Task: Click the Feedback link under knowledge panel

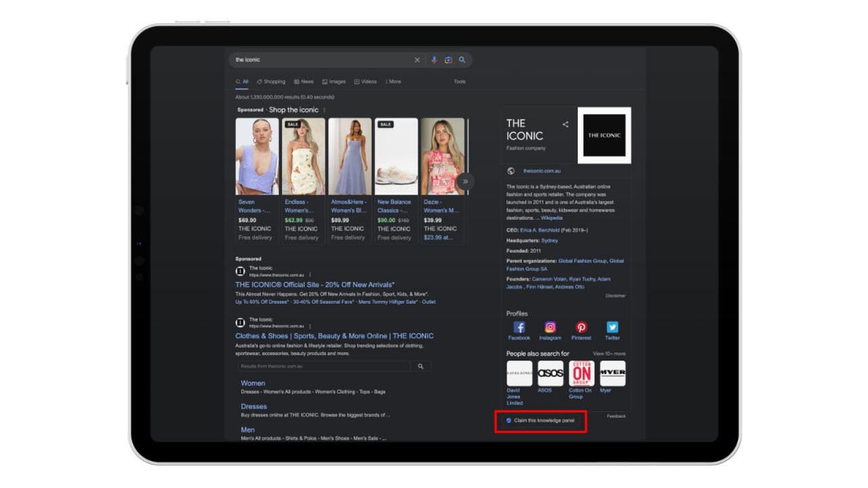Action: point(616,416)
